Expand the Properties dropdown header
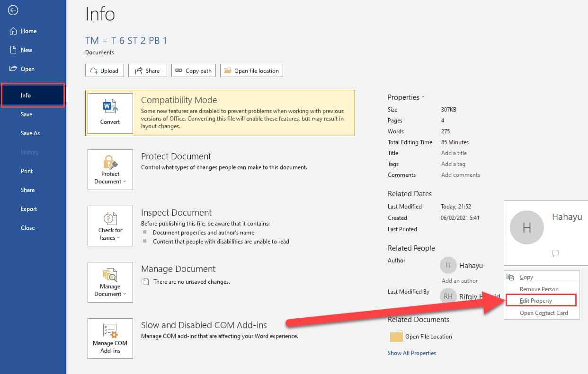 coord(406,97)
